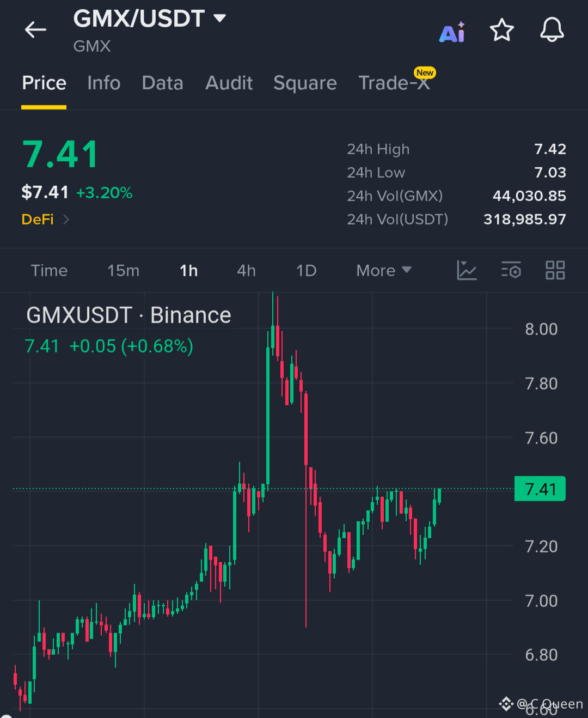
Task: Click the 7.20 price axis label
Action: coord(541,546)
